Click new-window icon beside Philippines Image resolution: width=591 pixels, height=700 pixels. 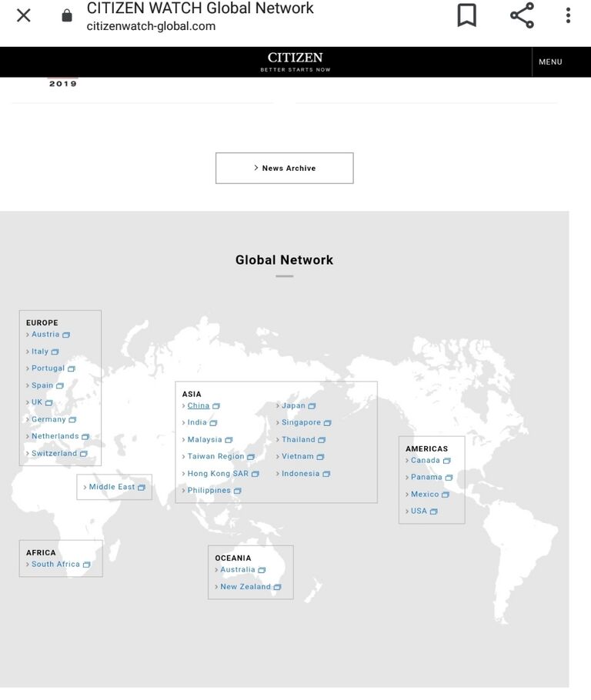(x=238, y=491)
